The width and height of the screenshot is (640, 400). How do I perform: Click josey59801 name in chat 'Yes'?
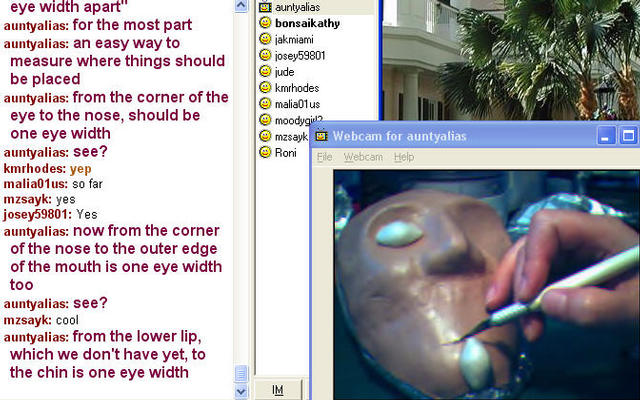38,214
